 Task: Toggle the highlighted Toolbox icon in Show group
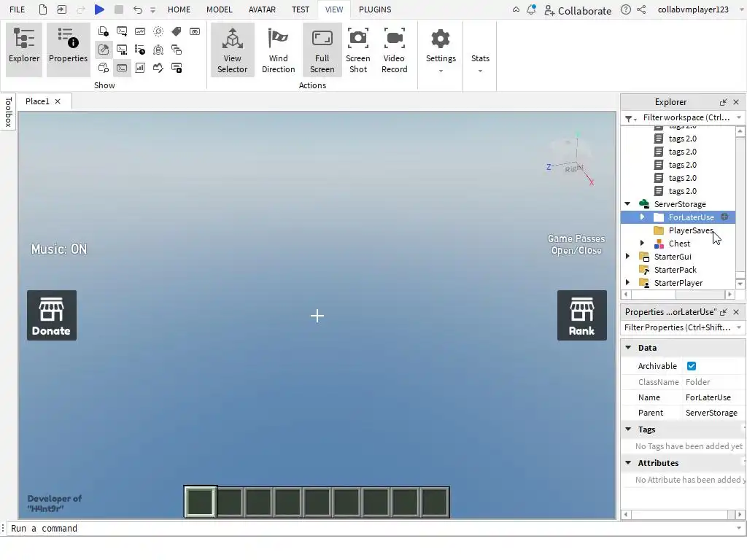point(104,50)
